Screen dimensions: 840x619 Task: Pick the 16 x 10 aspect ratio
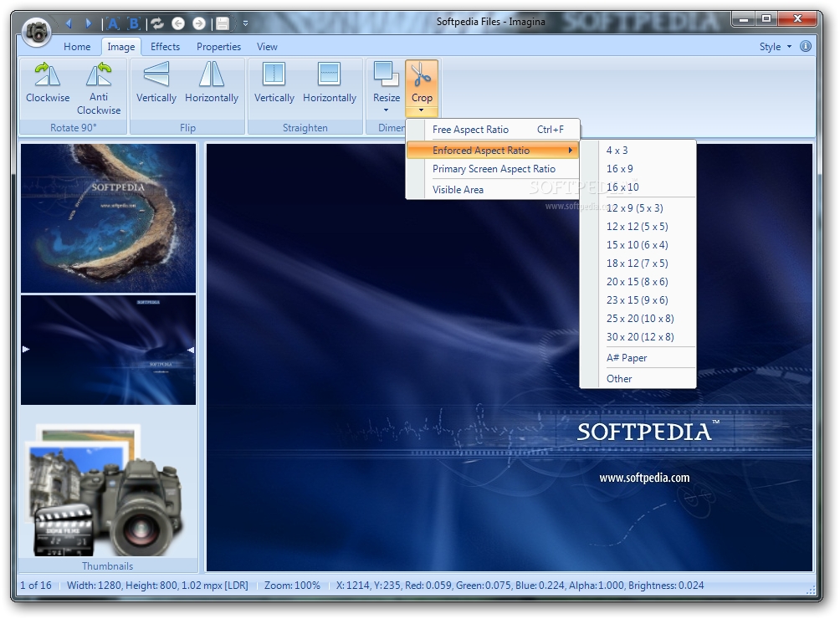pyautogui.click(x=638, y=187)
